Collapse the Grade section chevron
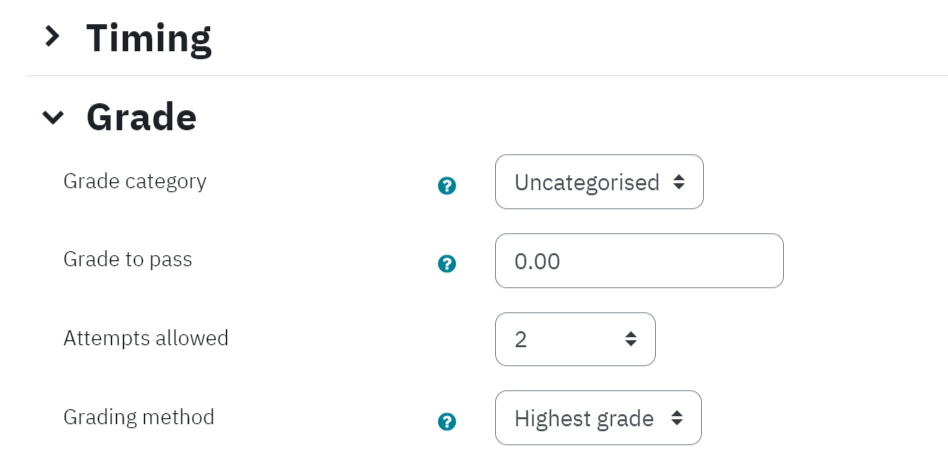The width and height of the screenshot is (948, 468). click(53, 117)
